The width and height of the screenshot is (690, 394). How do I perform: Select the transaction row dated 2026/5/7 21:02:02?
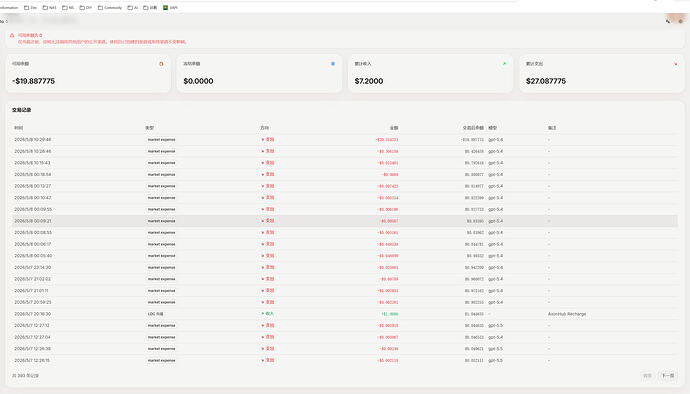click(x=345, y=279)
